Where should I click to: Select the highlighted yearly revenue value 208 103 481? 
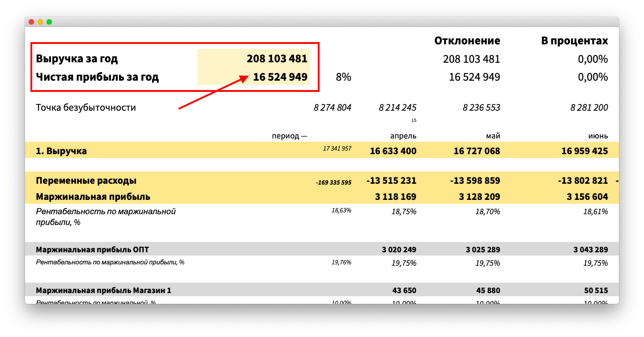click(x=277, y=59)
